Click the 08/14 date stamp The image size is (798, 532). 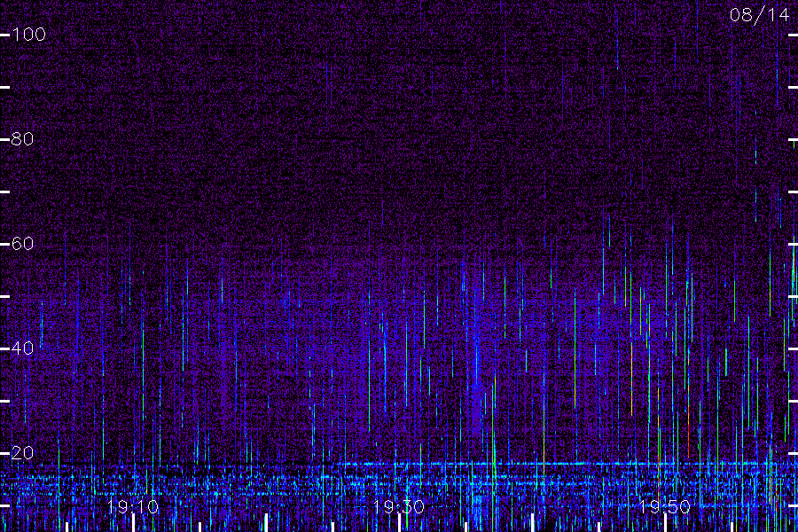(759, 15)
